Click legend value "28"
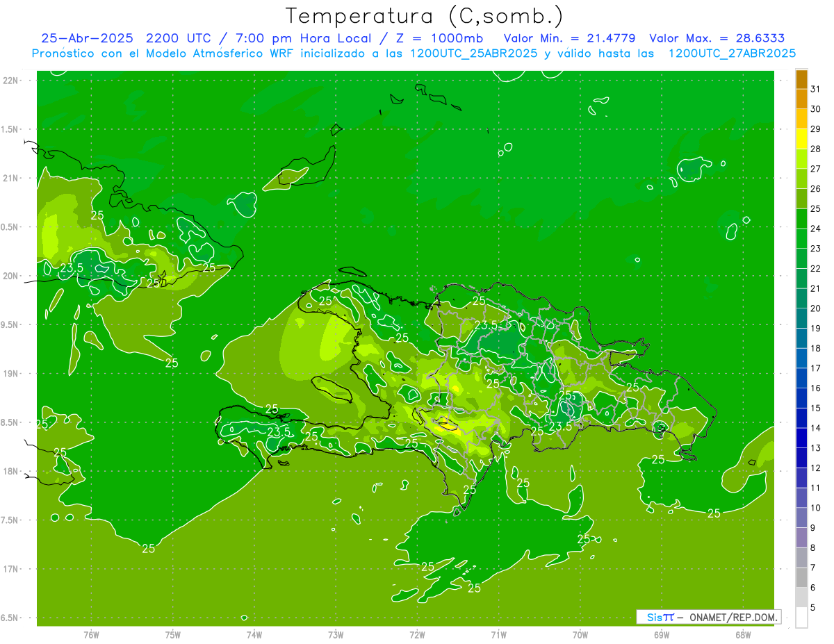The image size is (834, 644). tap(816, 149)
